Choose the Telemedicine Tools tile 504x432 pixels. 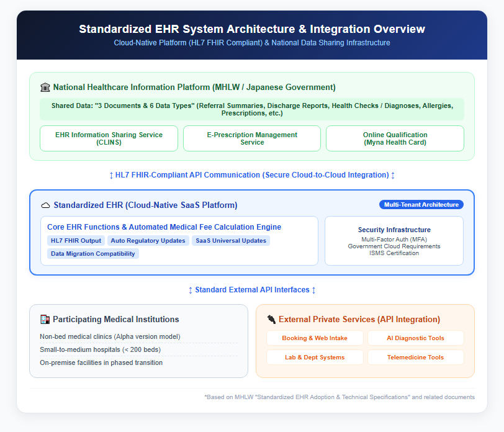[416, 358]
